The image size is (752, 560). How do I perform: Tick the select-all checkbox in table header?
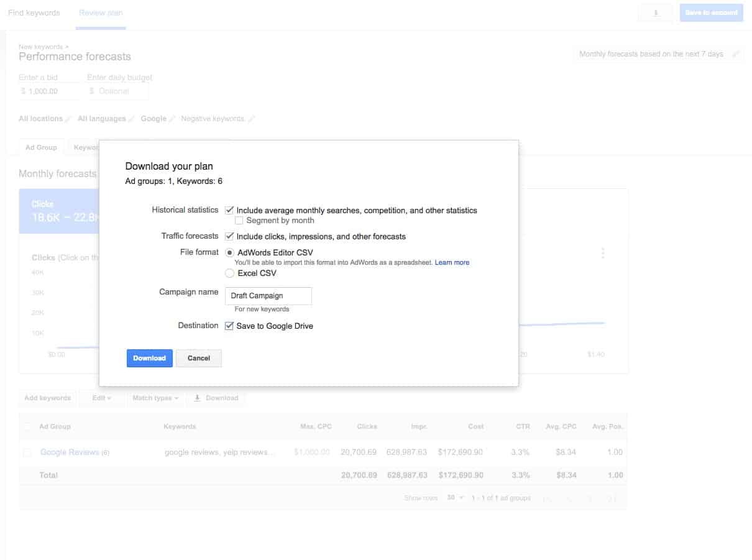click(27, 426)
